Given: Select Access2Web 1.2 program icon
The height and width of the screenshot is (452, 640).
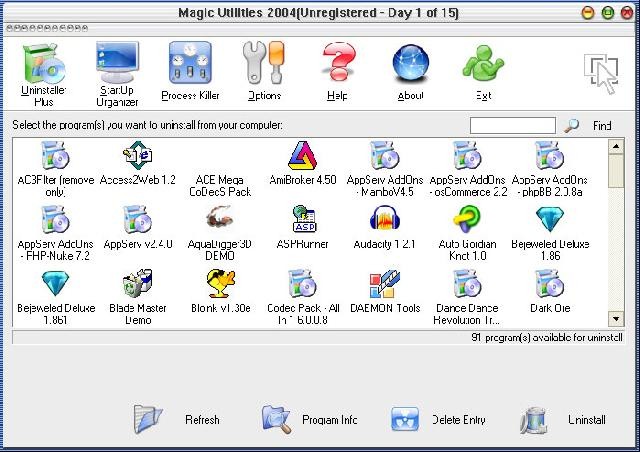Looking at the screenshot, I should (x=138, y=155).
